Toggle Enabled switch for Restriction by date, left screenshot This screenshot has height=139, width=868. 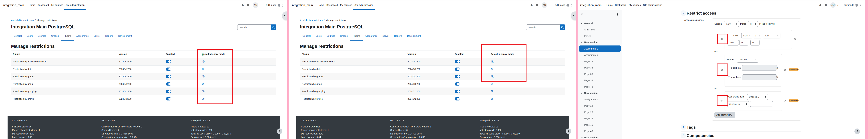pos(169,69)
